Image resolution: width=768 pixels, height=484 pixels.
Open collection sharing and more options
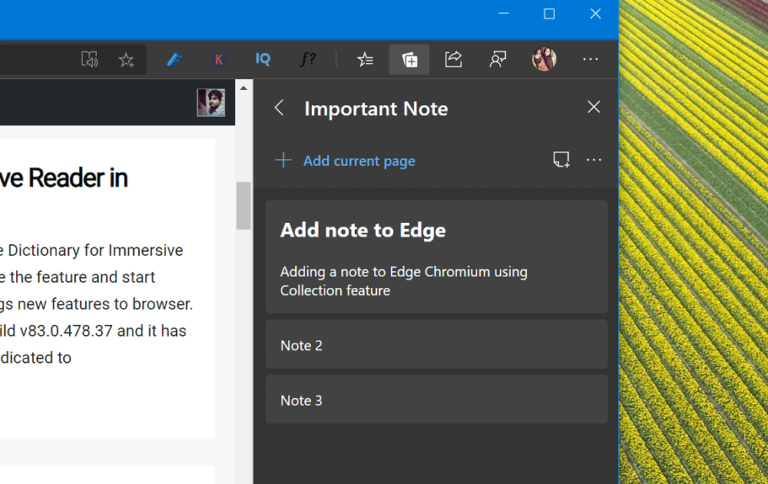(x=594, y=160)
